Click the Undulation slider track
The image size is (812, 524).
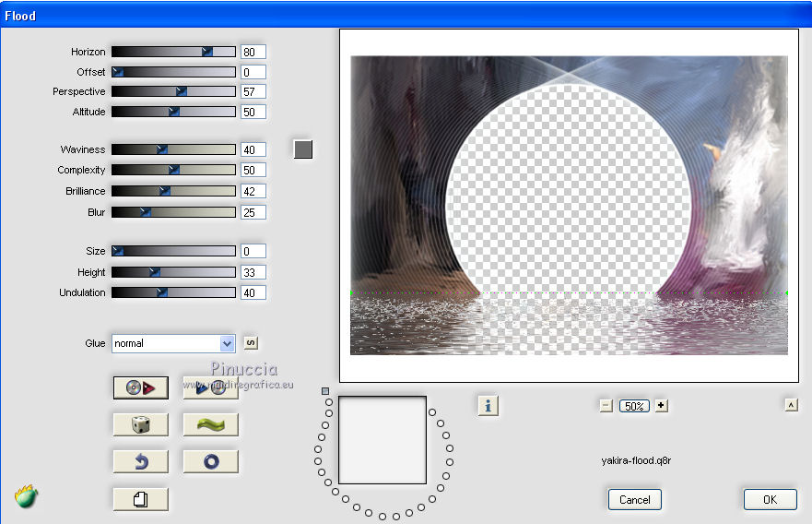(173, 292)
